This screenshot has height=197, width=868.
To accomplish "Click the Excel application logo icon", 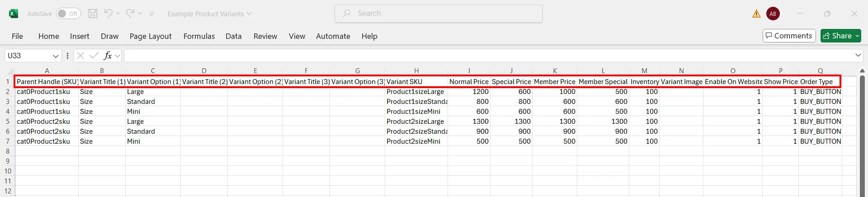I will click(x=14, y=14).
